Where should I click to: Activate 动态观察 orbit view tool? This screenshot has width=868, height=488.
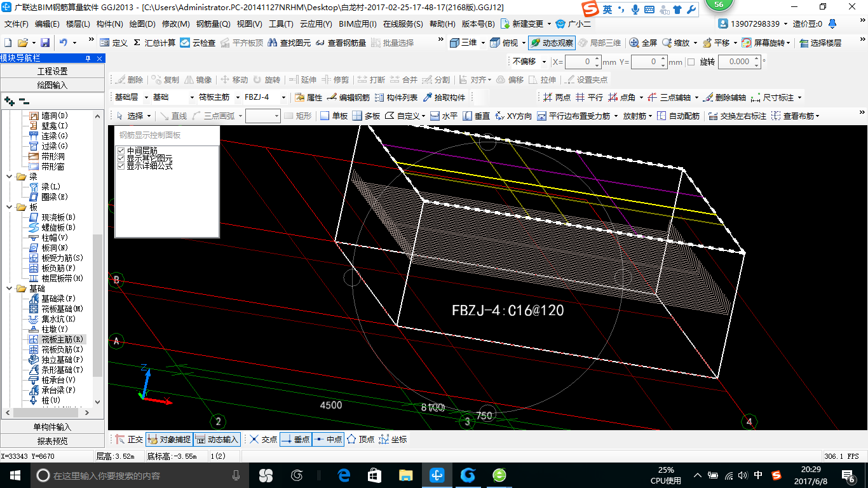[552, 43]
